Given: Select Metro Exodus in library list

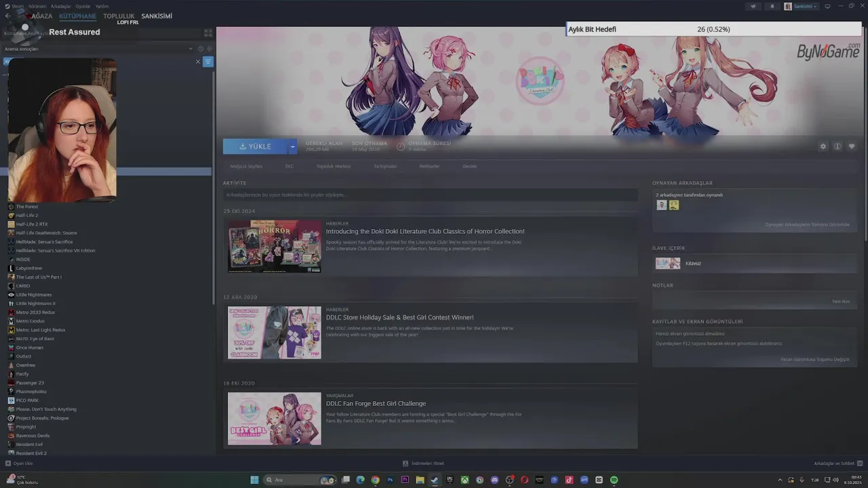Looking at the screenshot, I should click(x=31, y=321).
